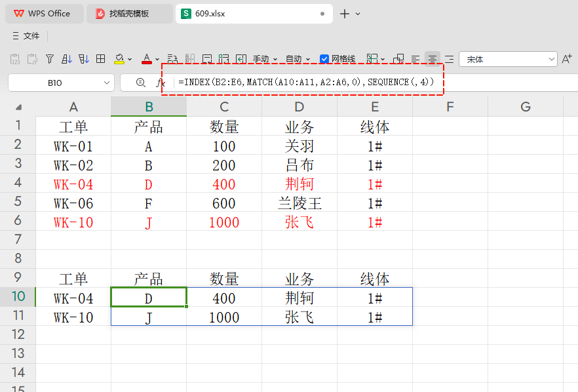The width and height of the screenshot is (578, 392).
Task: Expand the new tab dropdown chevron
Action: [x=358, y=14]
